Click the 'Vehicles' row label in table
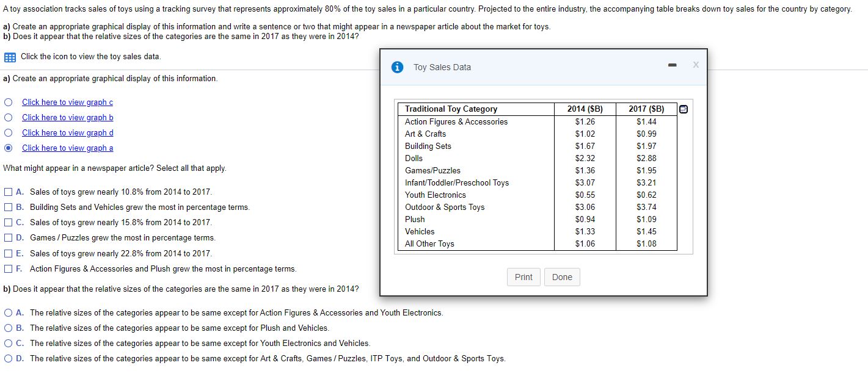The height and width of the screenshot is (382, 868). click(x=420, y=231)
